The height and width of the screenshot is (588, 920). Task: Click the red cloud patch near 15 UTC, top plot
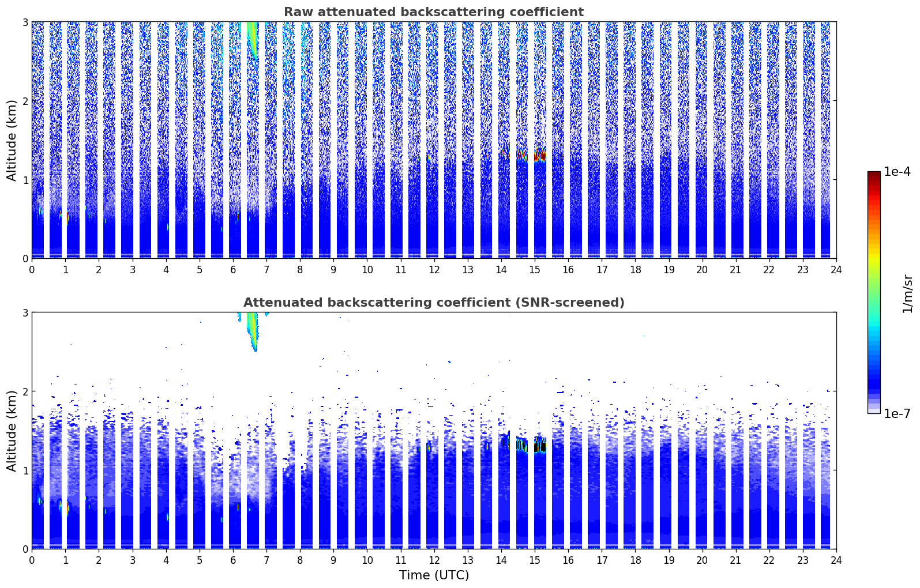539,156
